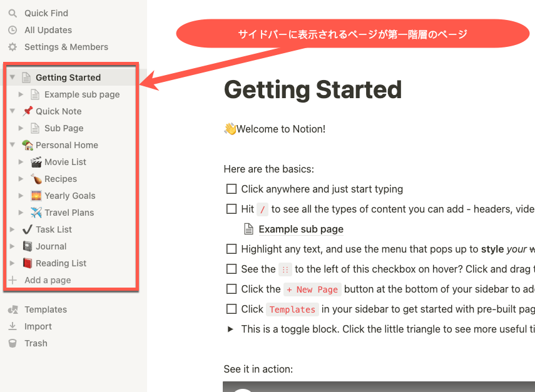The height and width of the screenshot is (392, 535).
Task: Click the Recipes drumstick icon
Action: [36, 179]
